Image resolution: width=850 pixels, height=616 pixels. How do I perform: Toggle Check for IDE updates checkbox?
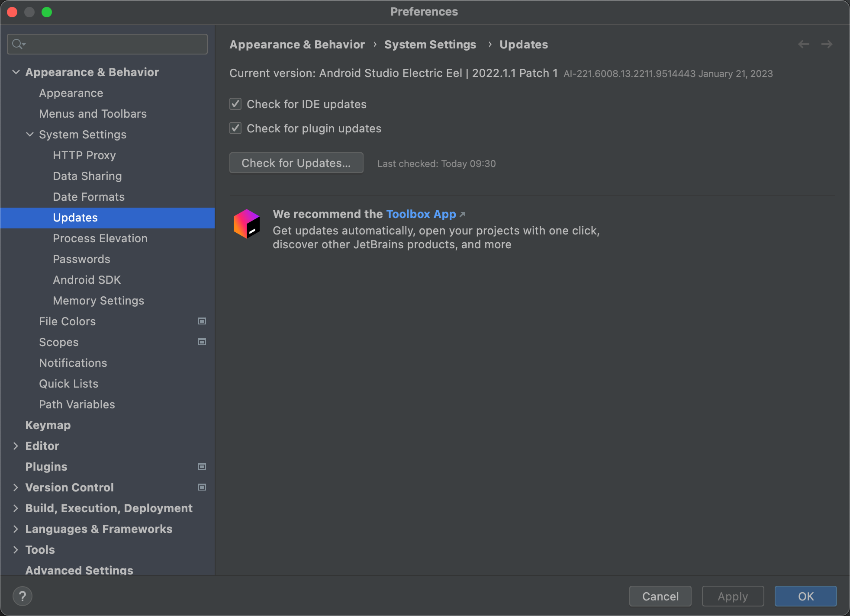[x=235, y=103]
